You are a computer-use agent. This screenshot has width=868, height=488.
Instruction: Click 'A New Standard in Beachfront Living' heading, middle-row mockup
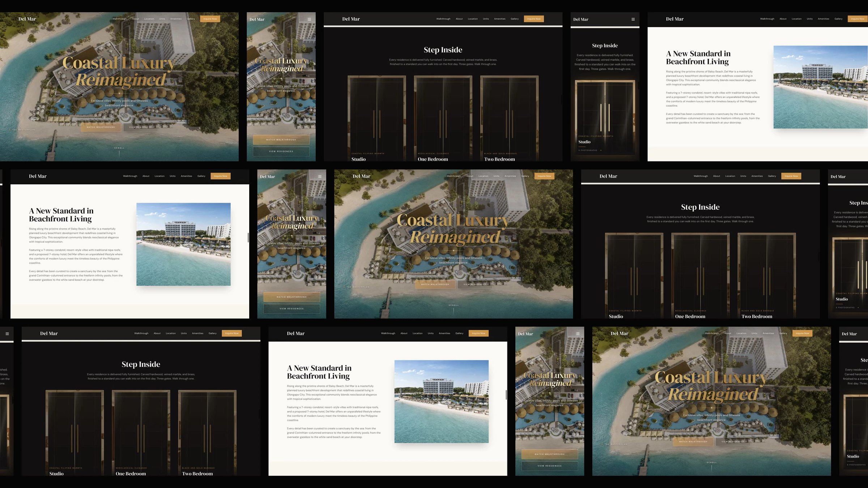coord(61,215)
